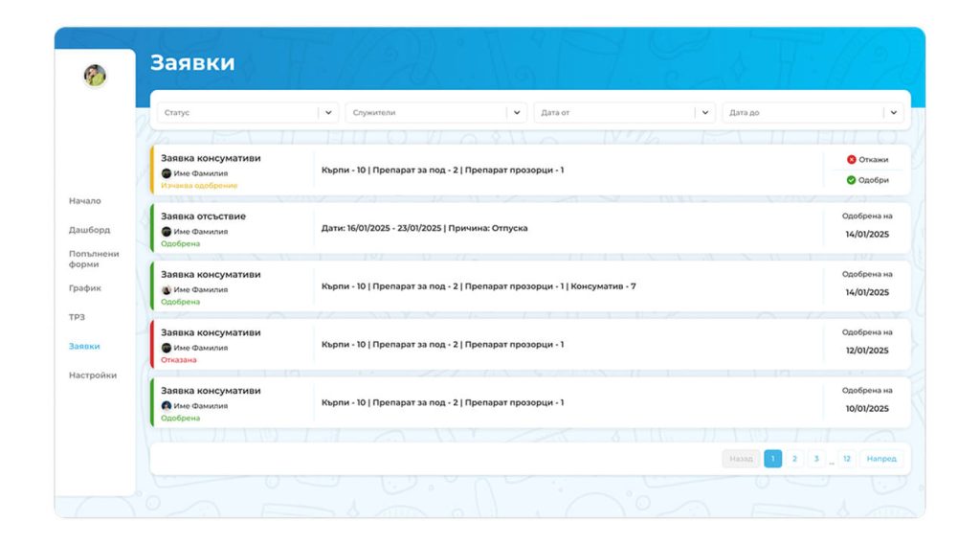The height and width of the screenshot is (545, 980).
Task: Expand the Дата от filter chevron
Action: pyautogui.click(x=705, y=113)
